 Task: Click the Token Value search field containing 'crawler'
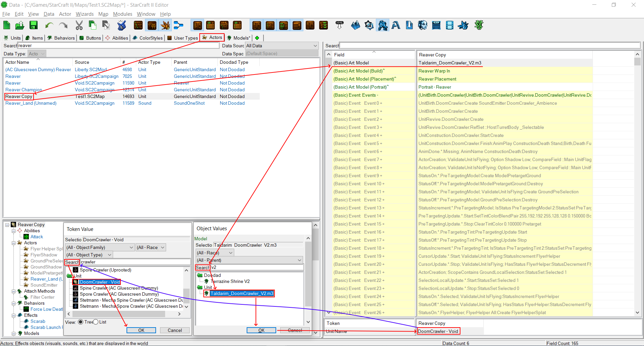135,262
